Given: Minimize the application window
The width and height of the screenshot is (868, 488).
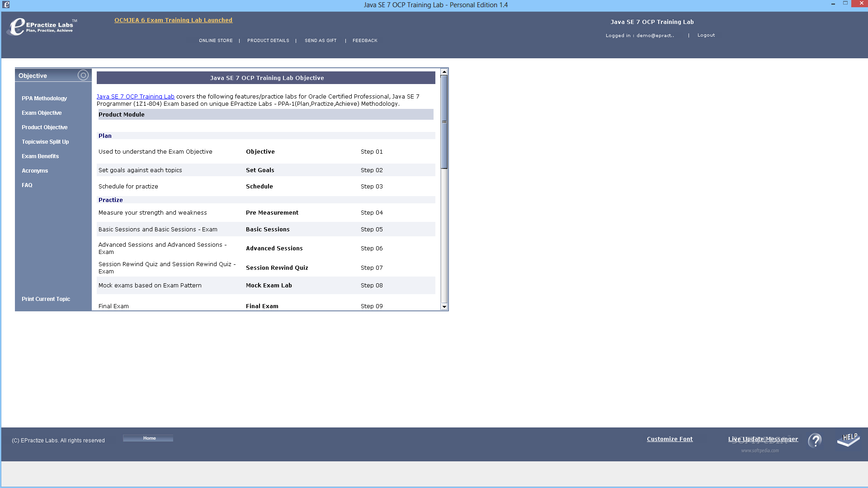Looking at the screenshot, I should [x=833, y=4].
